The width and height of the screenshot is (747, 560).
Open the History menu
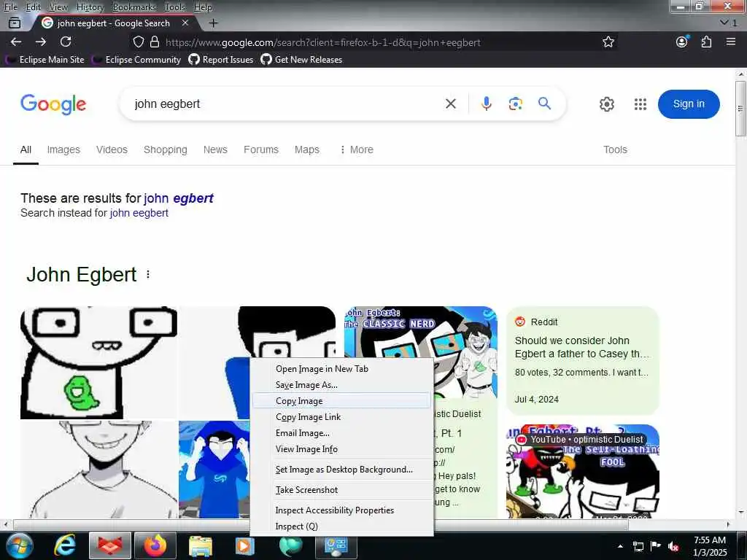pos(90,7)
